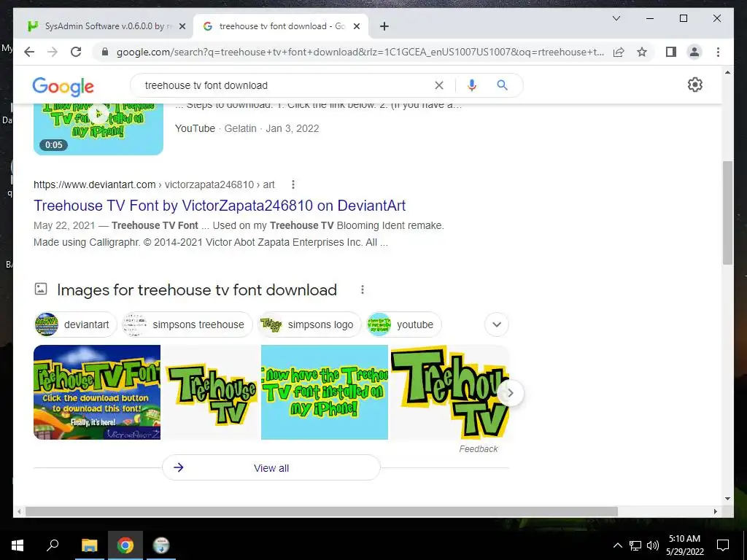The image size is (747, 560).
Task: Open network status tray icon
Action: click(x=635, y=545)
